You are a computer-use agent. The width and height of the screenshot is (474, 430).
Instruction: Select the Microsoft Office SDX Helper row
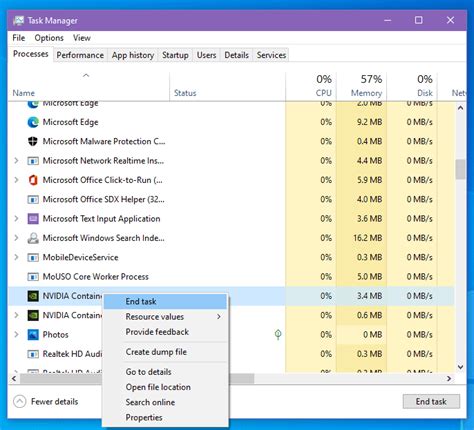231,199
